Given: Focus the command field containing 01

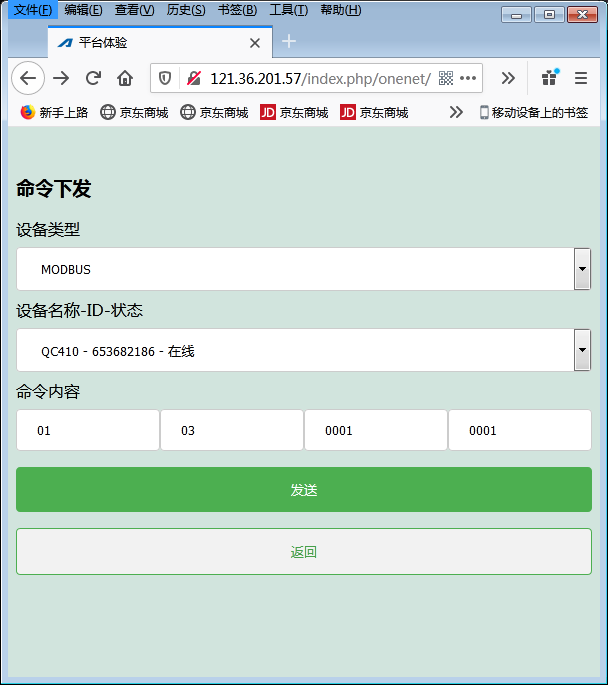Looking at the screenshot, I should [88, 430].
